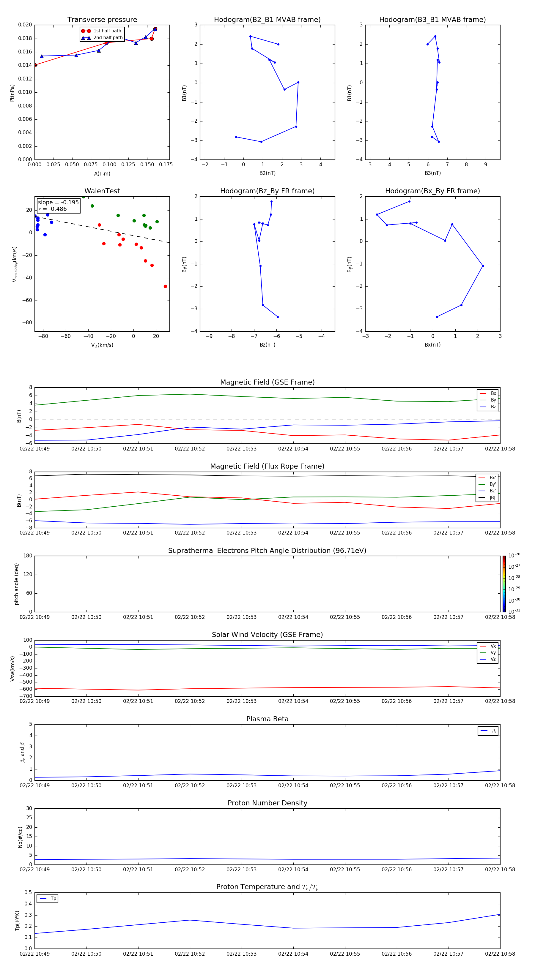Click the βp legend in Plasma Beta panel
This screenshot has height=980, width=535.
(x=488, y=731)
